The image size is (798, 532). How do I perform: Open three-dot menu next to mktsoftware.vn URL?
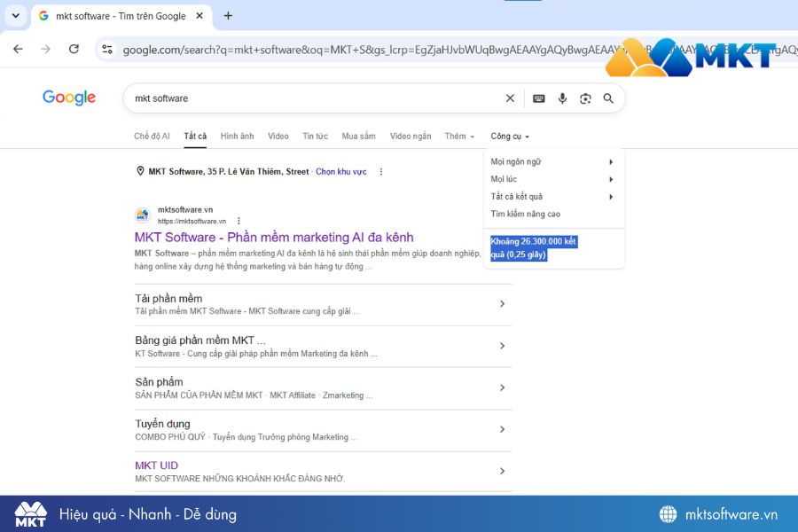click(239, 221)
